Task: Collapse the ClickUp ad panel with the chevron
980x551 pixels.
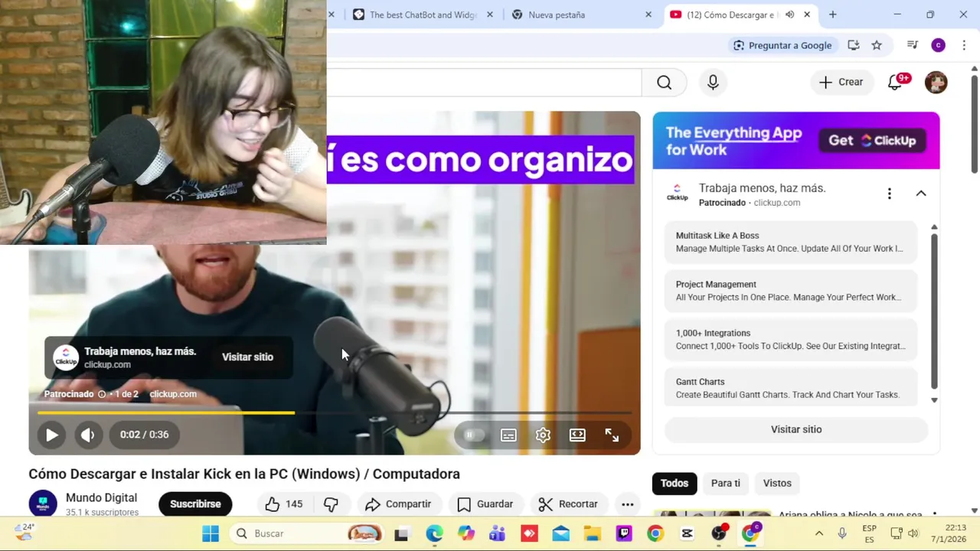Action: pos(921,194)
